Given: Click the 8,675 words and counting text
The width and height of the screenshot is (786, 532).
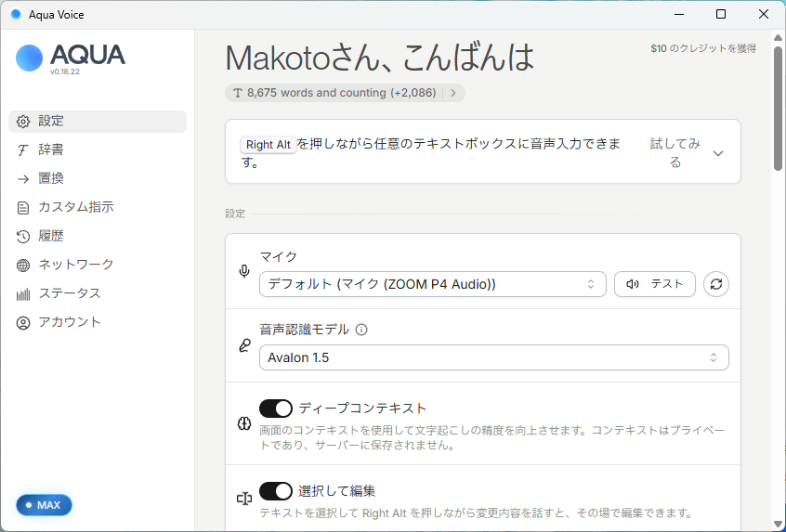Looking at the screenshot, I should point(341,93).
